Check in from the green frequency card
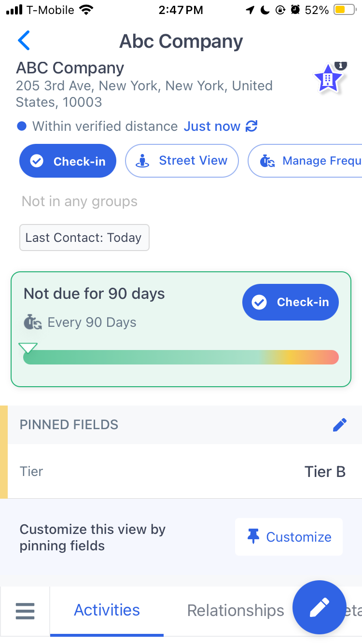This screenshot has width=362, height=644. pos(291,302)
